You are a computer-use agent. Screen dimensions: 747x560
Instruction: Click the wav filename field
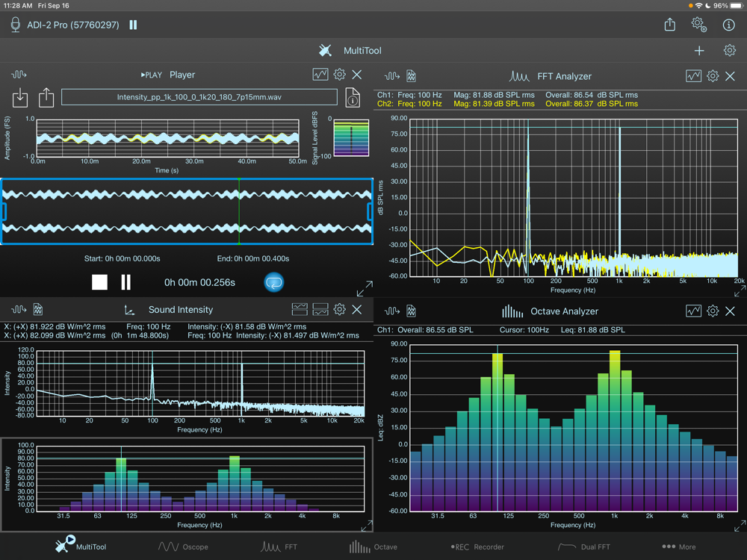point(199,98)
